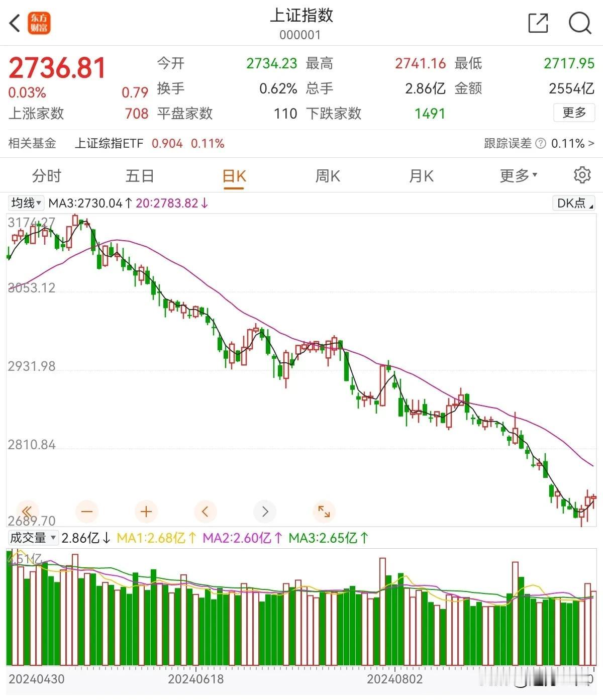Image resolution: width=603 pixels, height=700 pixels.
Task: Tap the volume MA2:2.60亿 label
Action: tap(243, 538)
